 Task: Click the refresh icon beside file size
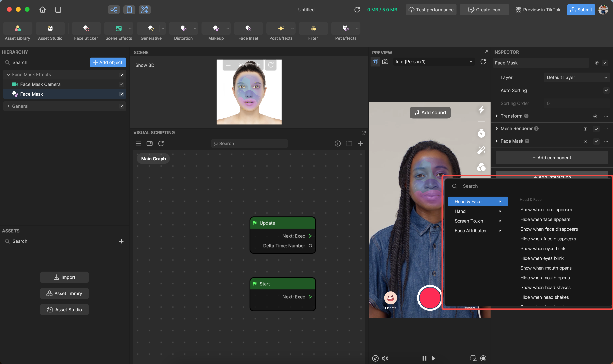click(357, 10)
